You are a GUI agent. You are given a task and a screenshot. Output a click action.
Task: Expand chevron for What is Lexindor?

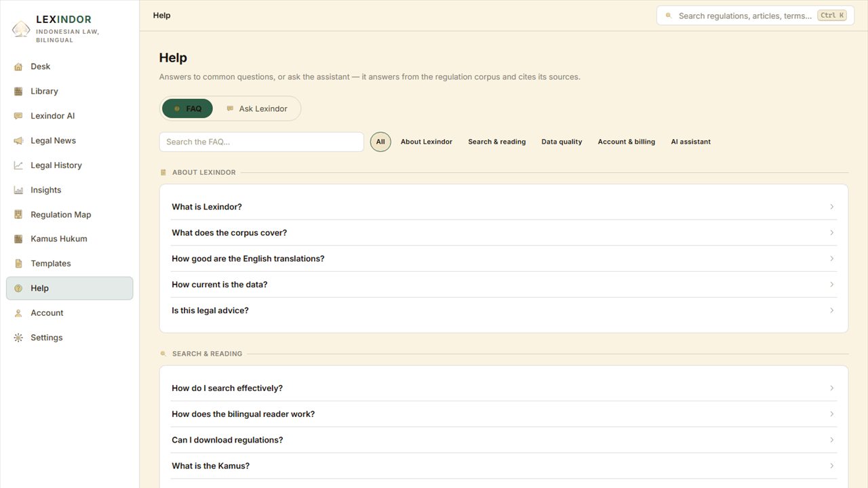pos(832,207)
